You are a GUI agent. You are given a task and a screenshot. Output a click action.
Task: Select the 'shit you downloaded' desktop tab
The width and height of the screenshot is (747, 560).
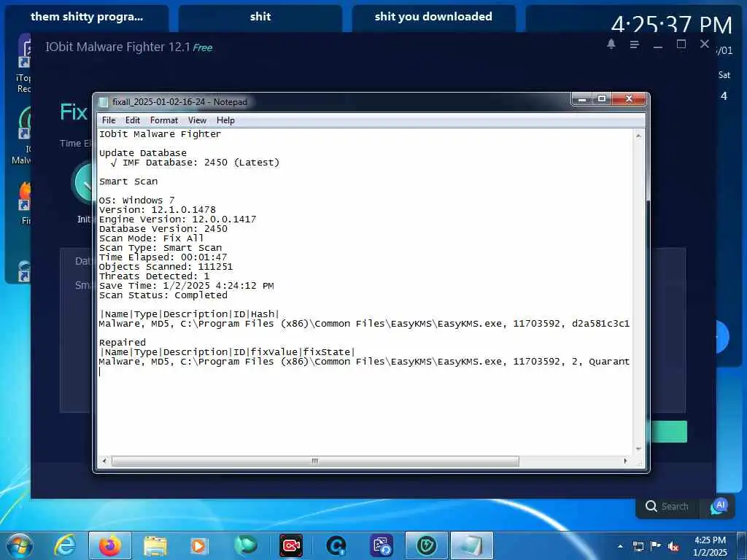point(433,17)
